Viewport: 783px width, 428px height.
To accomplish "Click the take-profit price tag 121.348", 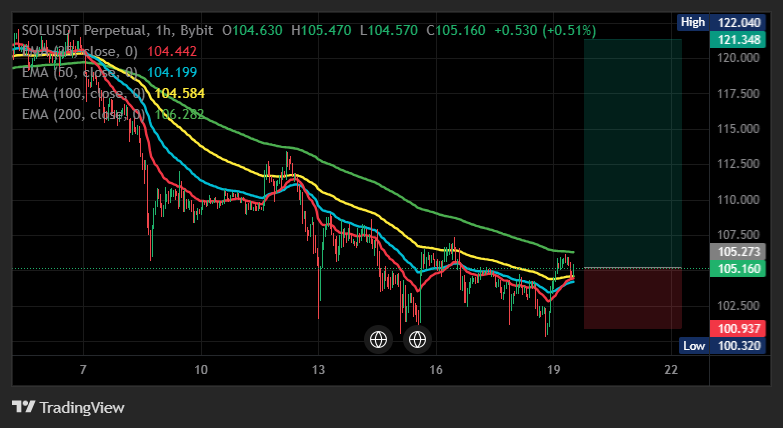I will 737,39.
